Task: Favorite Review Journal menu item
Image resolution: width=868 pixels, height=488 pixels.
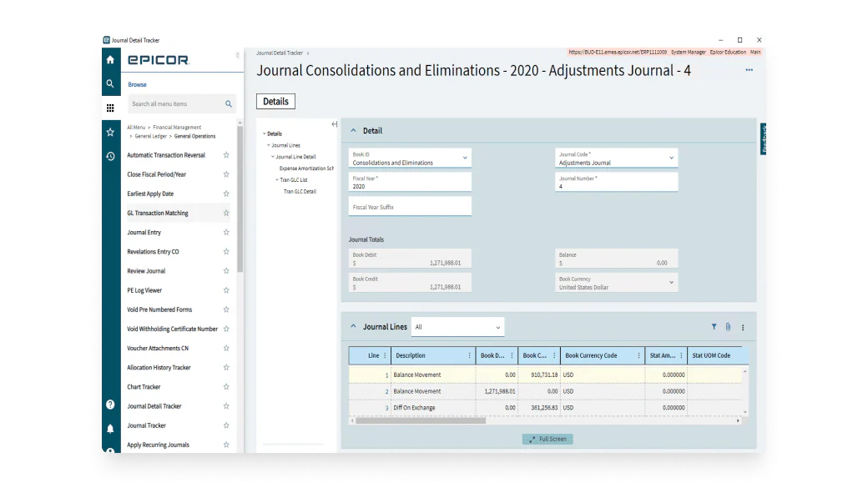Action: (x=226, y=271)
